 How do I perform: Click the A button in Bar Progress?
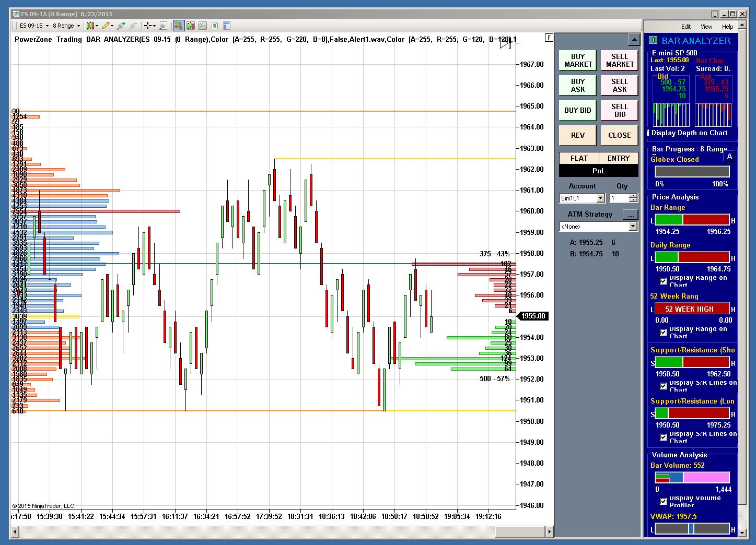click(x=730, y=156)
